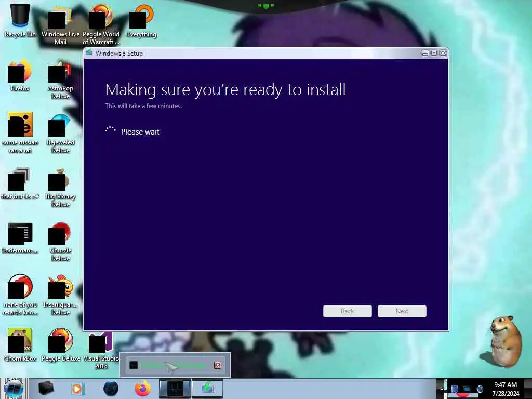Select the Peggle Deluxe desktop icon
The image size is (532, 399).
60,344
